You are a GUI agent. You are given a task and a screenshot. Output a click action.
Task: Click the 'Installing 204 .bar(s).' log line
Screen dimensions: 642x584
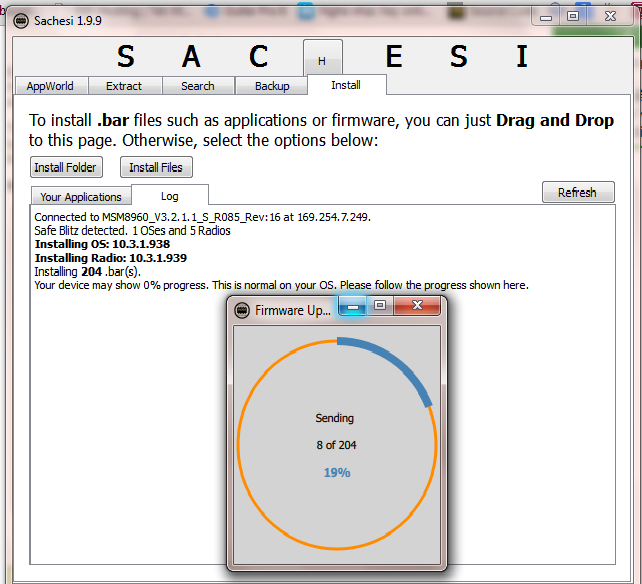[x=88, y=272]
